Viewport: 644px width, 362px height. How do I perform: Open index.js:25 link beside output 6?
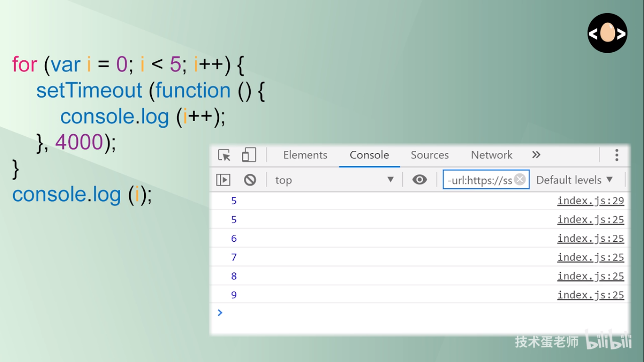coord(591,239)
